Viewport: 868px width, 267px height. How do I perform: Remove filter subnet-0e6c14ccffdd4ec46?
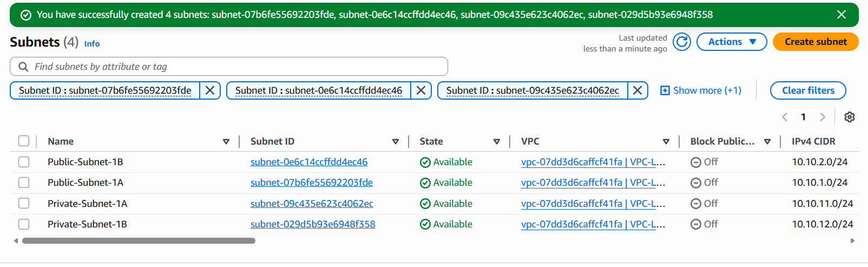421,90
